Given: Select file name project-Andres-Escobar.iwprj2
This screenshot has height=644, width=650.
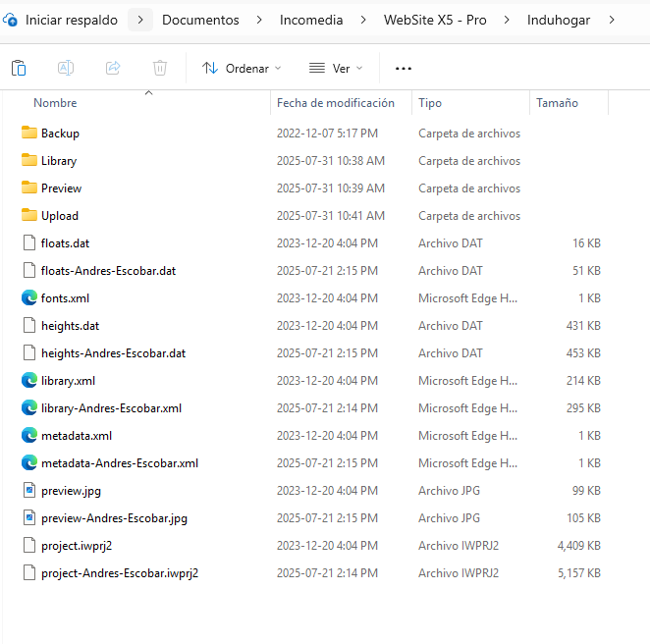Looking at the screenshot, I should click(120, 573).
